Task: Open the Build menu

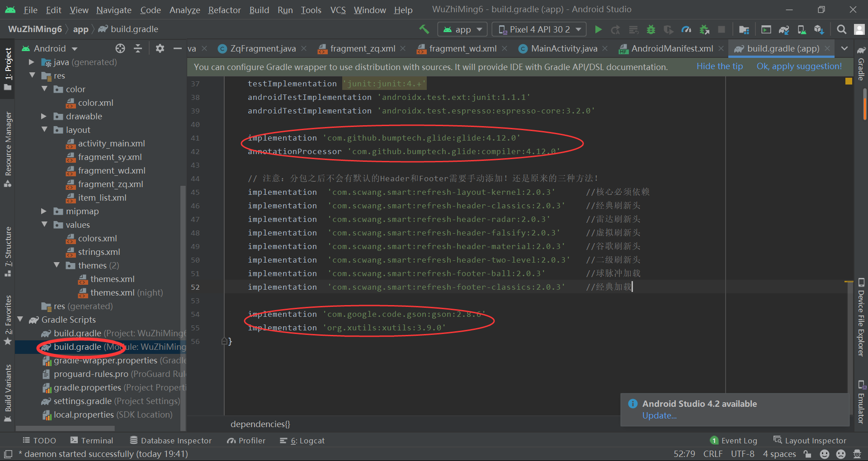Action: [x=259, y=10]
